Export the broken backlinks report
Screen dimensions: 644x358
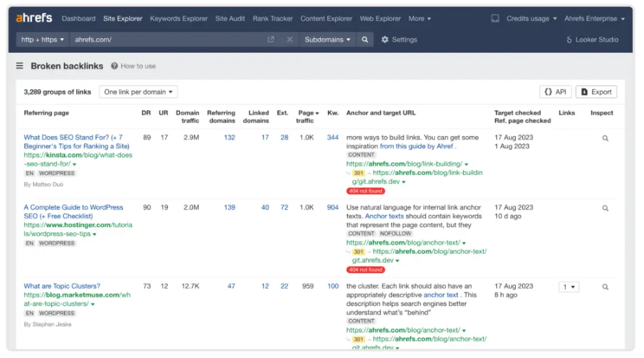coord(596,91)
